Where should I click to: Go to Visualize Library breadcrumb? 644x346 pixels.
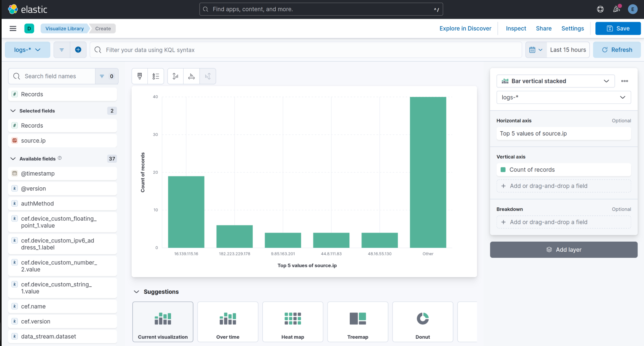coord(64,29)
